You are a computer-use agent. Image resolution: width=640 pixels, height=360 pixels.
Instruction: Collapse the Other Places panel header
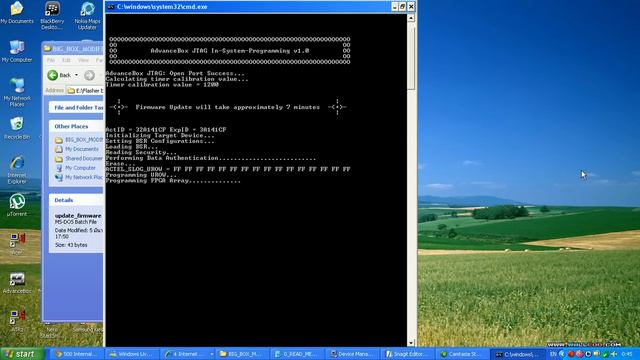coord(76,126)
